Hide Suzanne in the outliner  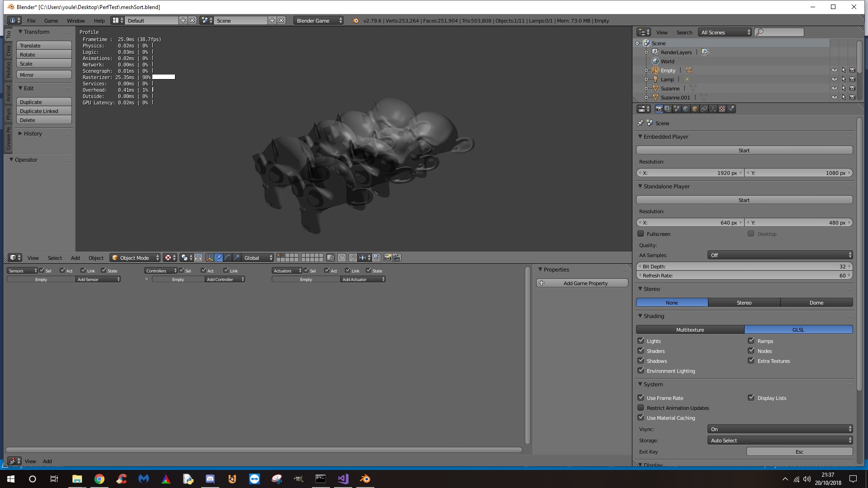pyautogui.click(x=834, y=88)
